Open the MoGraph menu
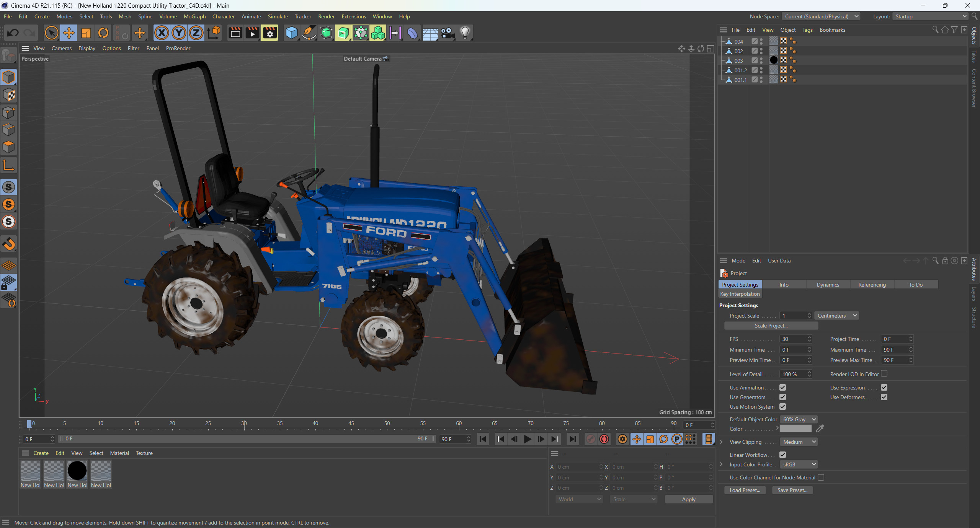Viewport: 980px width, 528px height. 194,16
